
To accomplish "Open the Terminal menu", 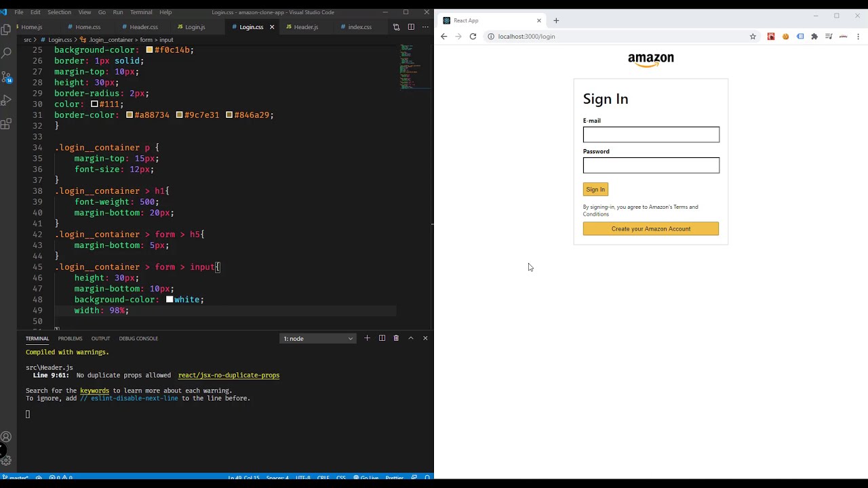I will [x=141, y=12].
